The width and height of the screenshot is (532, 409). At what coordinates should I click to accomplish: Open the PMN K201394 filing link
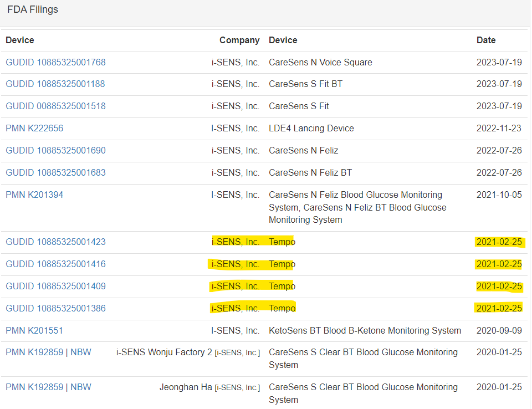pos(34,195)
